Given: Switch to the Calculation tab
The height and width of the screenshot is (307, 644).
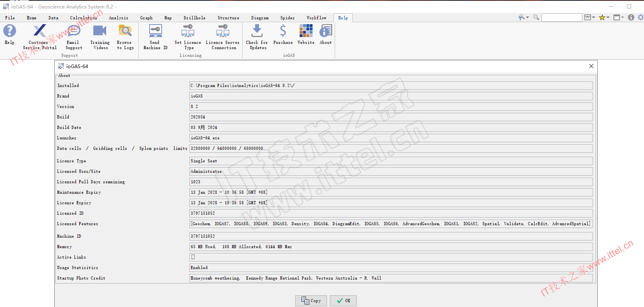Looking at the screenshot, I should pos(84,18).
